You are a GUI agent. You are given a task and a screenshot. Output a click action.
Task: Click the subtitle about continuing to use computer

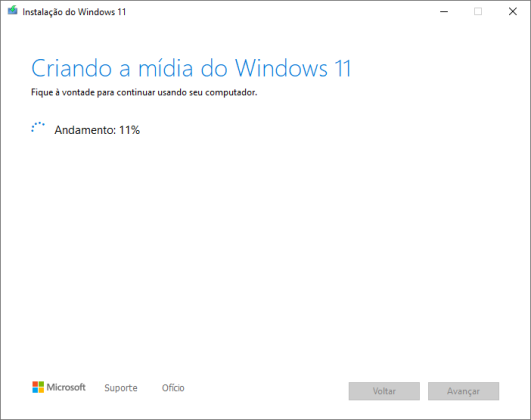(x=144, y=92)
